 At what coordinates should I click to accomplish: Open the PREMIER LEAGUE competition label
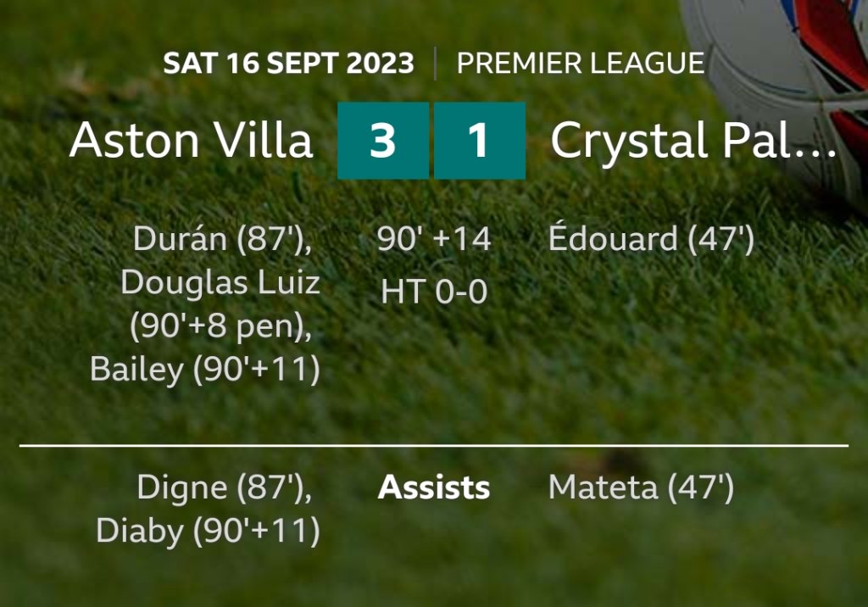click(581, 64)
